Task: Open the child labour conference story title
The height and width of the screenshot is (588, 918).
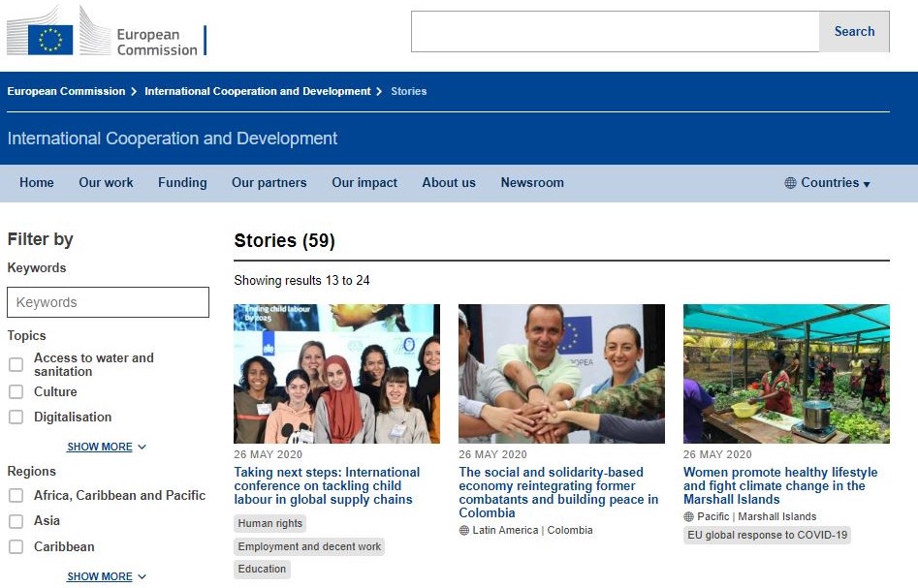Action: (x=327, y=485)
